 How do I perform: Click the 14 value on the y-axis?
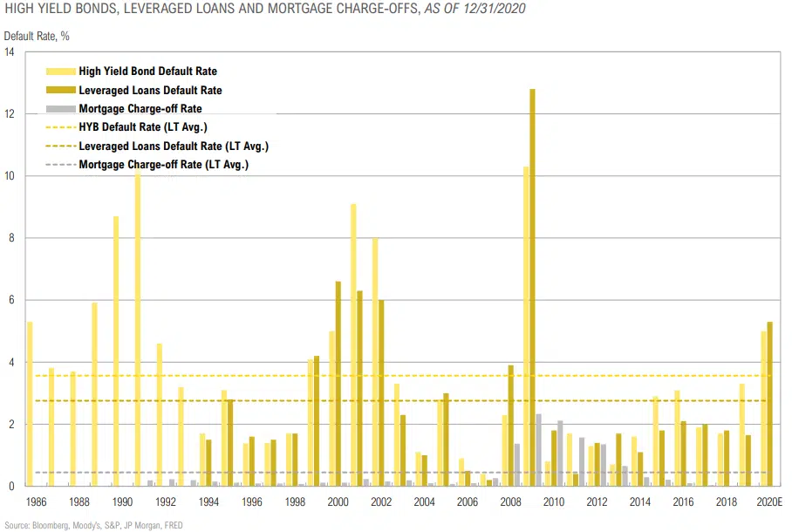10,52
